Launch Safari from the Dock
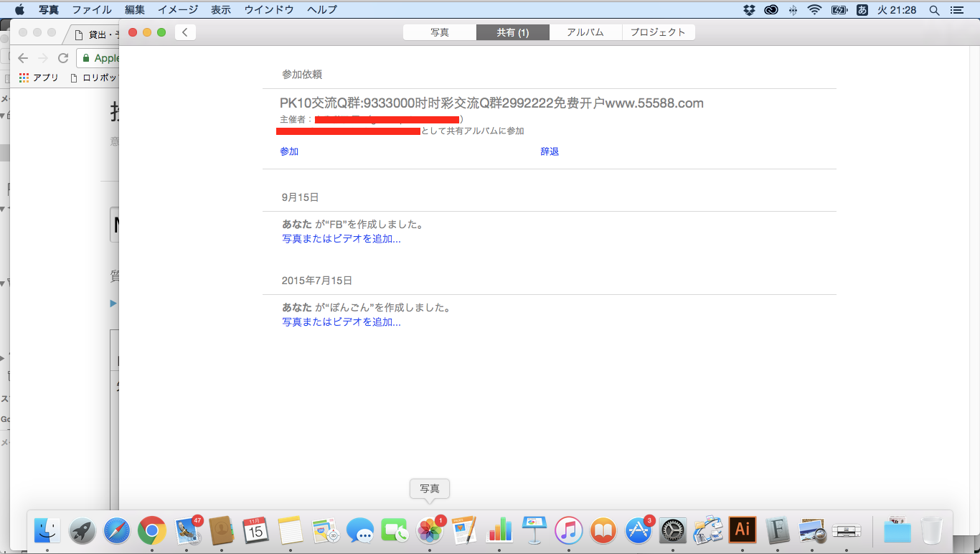Image resolution: width=980 pixels, height=554 pixels. pyautogui.click(x=117, y=530)
